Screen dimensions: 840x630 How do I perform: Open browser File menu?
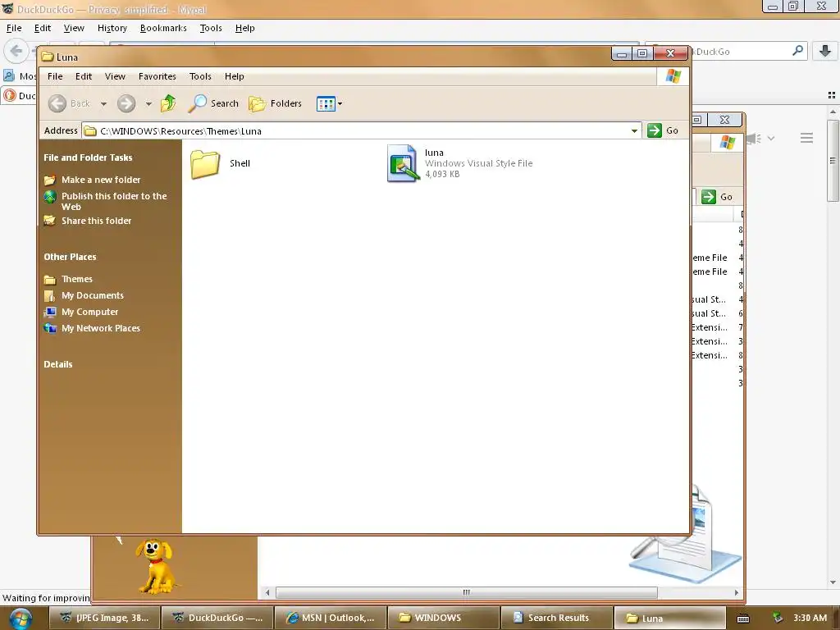click(x=14, y=28)
